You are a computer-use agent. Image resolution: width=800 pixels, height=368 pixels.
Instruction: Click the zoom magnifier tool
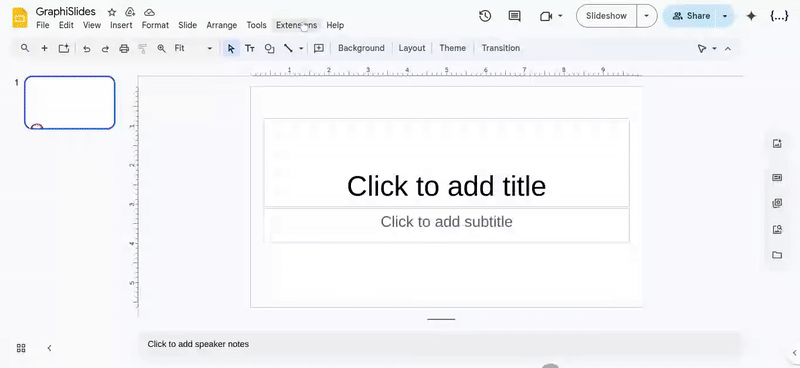pos(161,48)
